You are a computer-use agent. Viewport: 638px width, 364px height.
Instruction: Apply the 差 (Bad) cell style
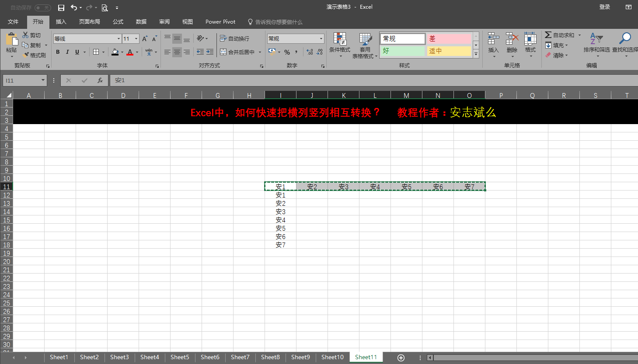[449, 39]
